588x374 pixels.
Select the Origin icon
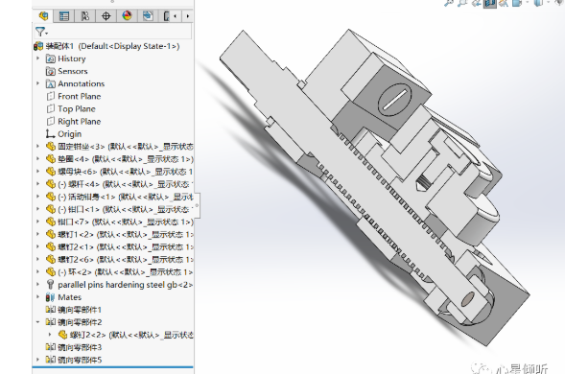[50, 134]
